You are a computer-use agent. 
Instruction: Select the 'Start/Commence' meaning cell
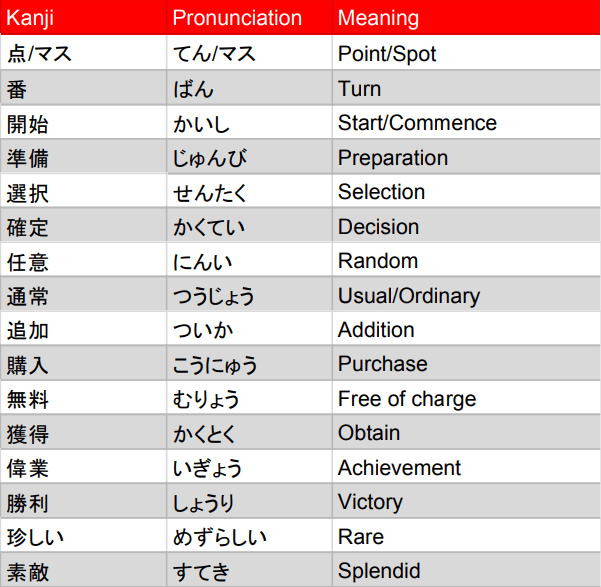pos(417,123)
